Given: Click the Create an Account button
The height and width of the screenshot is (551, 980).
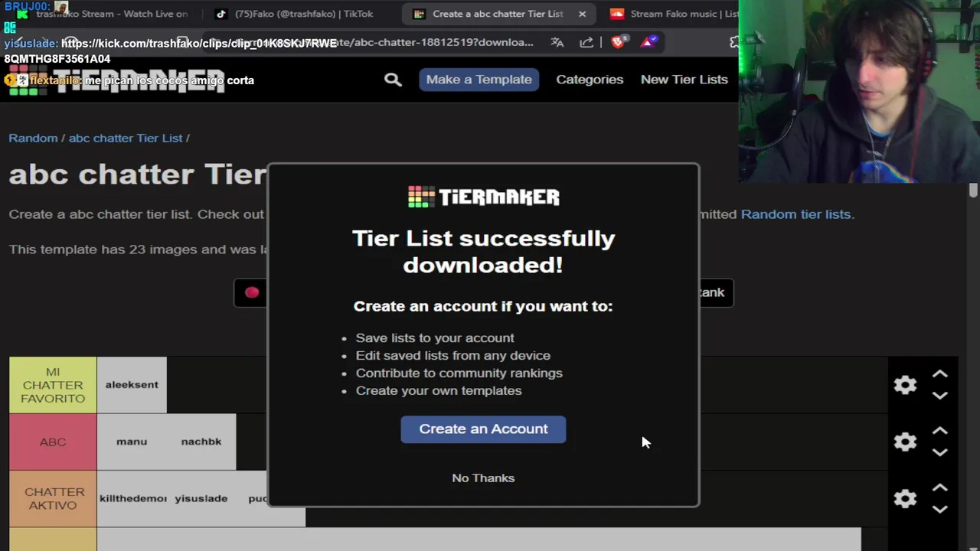Looking at the screenshot, I should [483, 429].
